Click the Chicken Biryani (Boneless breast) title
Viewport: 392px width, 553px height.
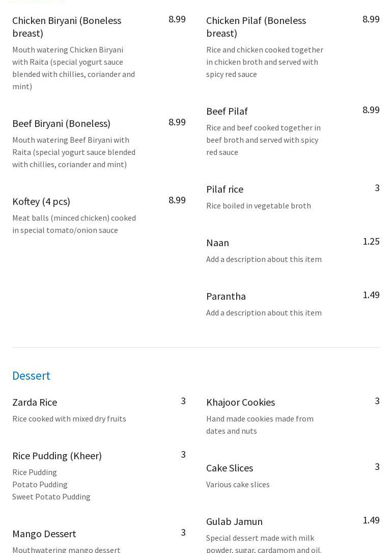[67, 27]
